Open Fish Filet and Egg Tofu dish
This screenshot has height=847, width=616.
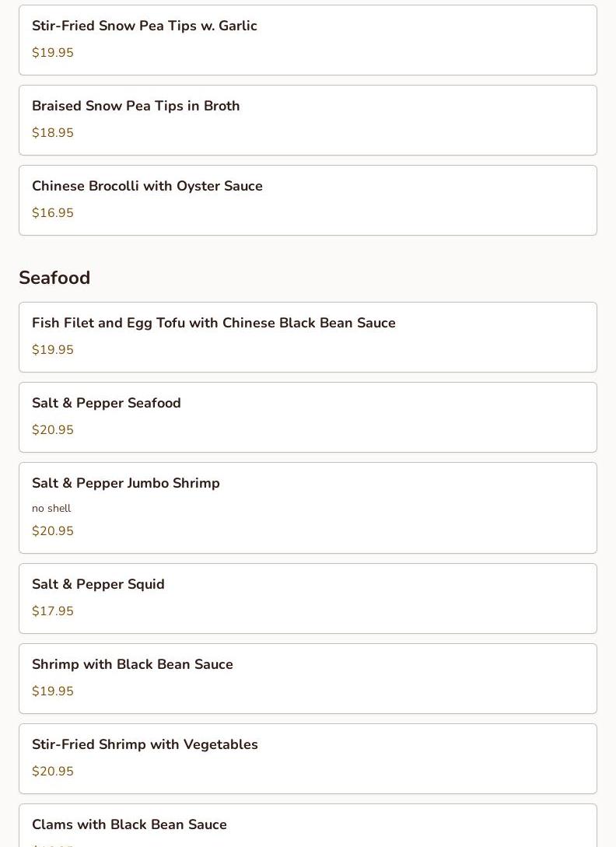214,323
